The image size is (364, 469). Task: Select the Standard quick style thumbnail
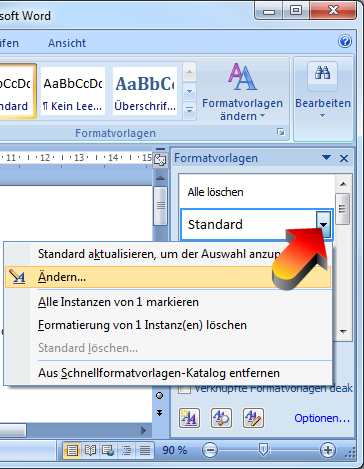tap(17, 91)
